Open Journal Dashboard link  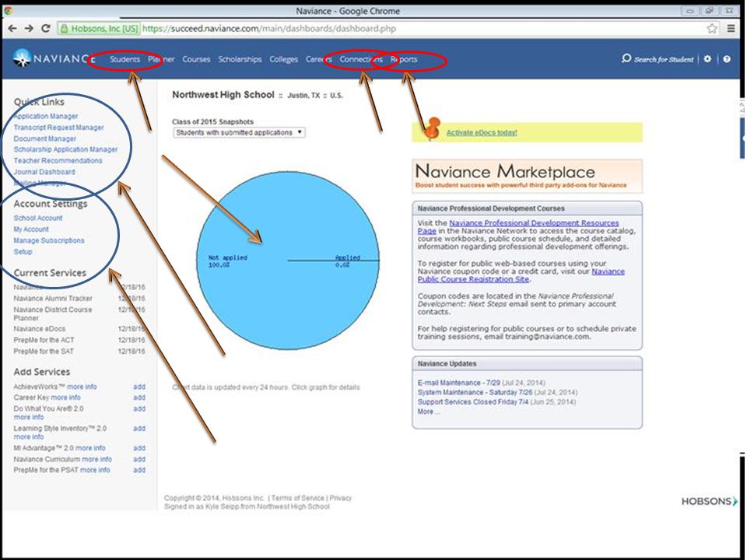pos(44,172)
